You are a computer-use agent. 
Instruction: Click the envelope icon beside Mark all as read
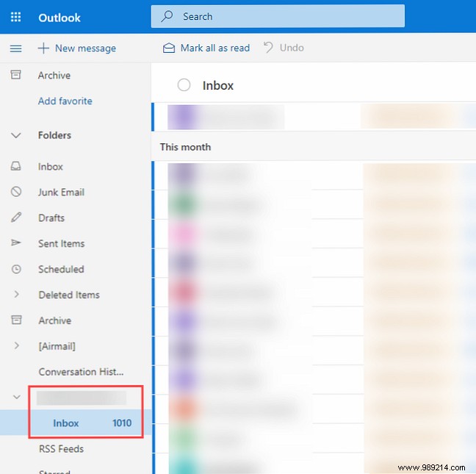169,48
